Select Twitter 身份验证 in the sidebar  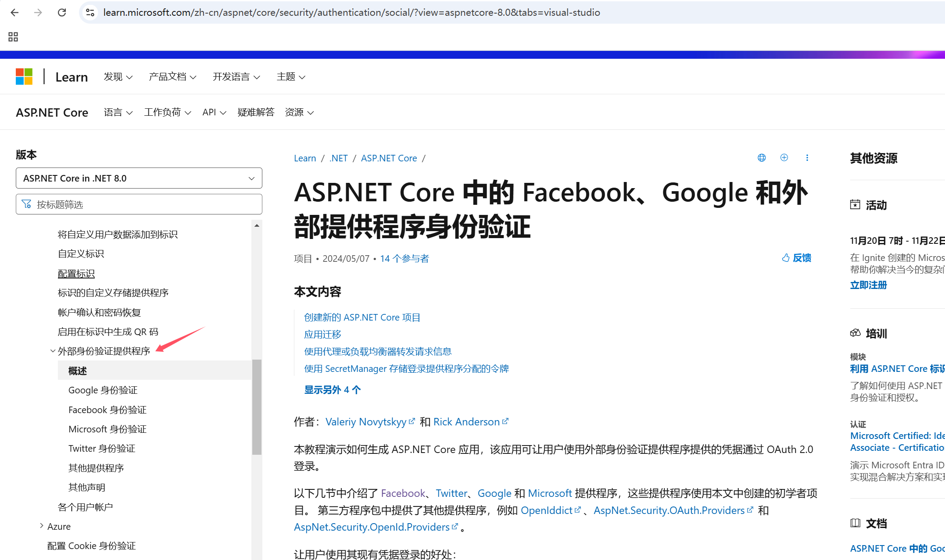click(x=102, y=449)
